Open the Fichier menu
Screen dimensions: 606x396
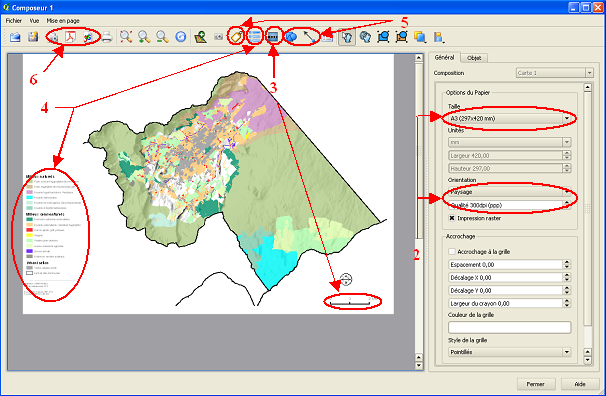coord(14,20)
